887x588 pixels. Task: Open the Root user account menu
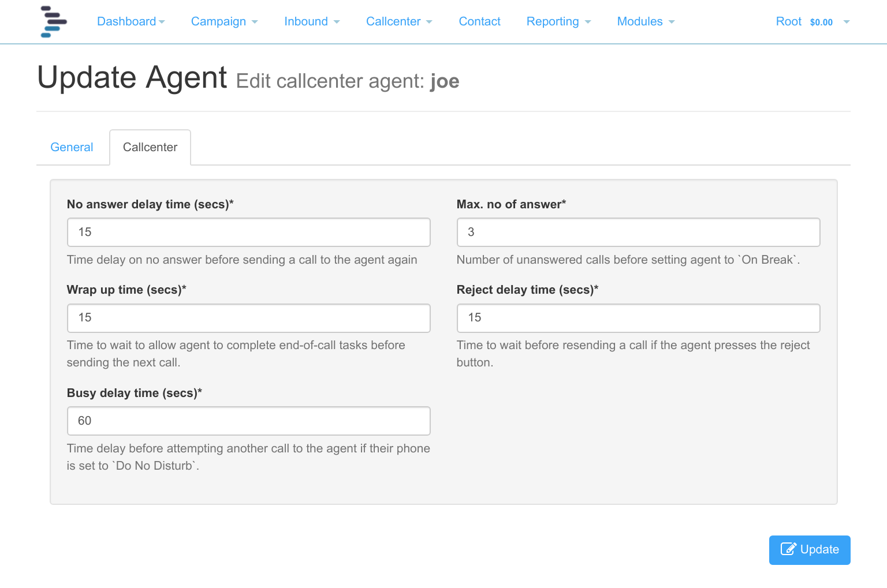pos(813,21)
